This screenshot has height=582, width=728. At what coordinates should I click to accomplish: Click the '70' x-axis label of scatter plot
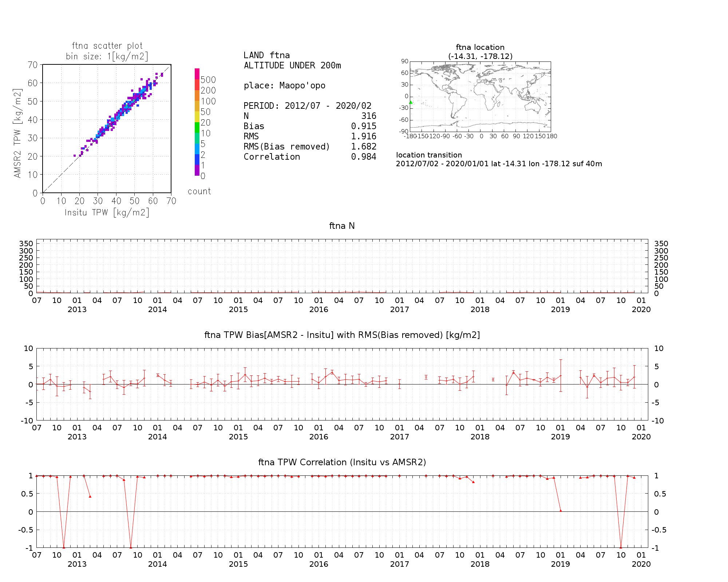pos(171,201)
